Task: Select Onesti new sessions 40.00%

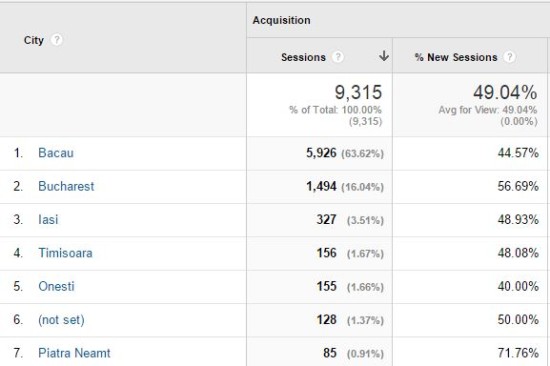Action: [x=518, y=286]
